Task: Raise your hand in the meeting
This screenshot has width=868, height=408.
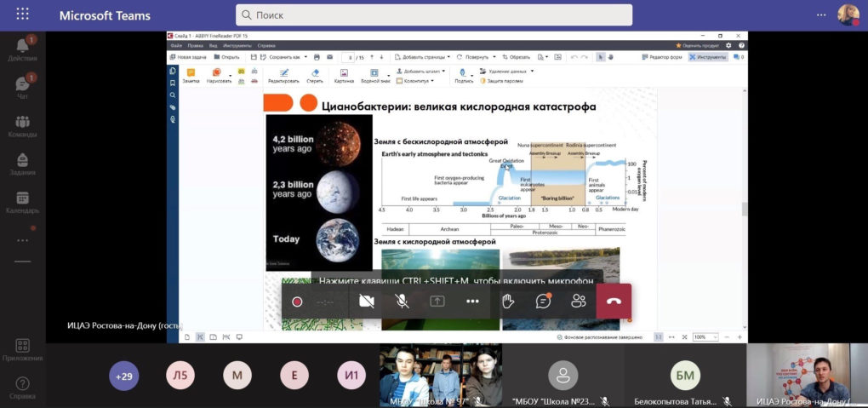Action: (508, 301)
